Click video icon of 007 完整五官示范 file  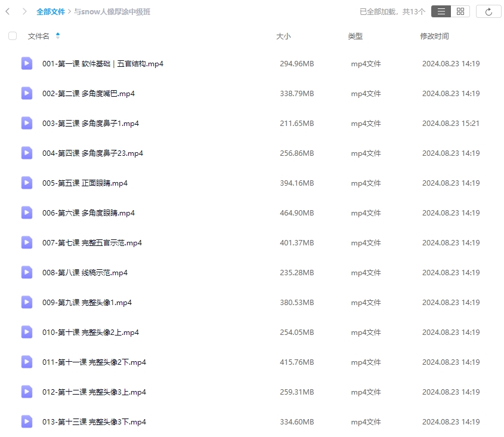click(27, 242)
